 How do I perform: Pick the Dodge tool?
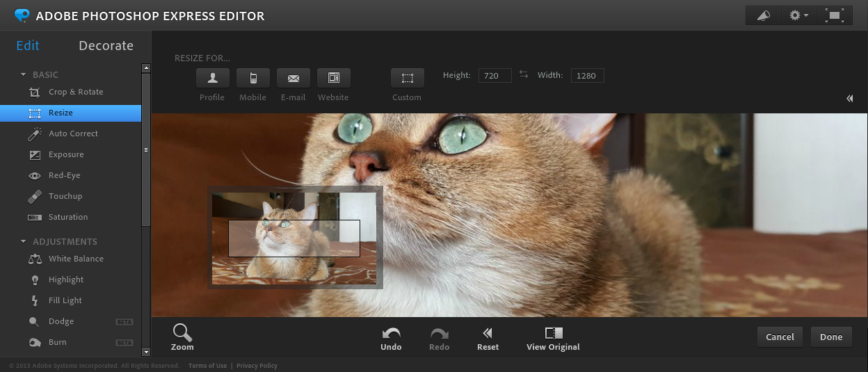coord(70,321)
